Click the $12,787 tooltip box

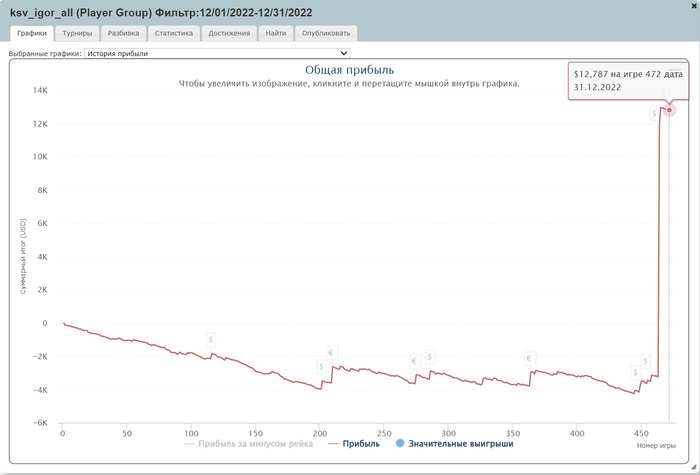pyautogui.click(x=629, y=81)
